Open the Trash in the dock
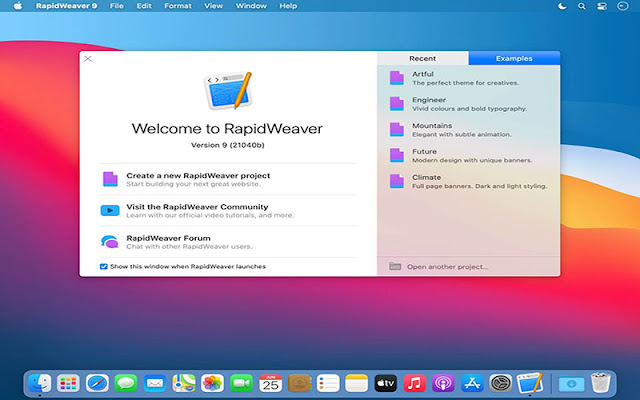The height and width of the screenshot is (400, 640). (x=600, y=382)
